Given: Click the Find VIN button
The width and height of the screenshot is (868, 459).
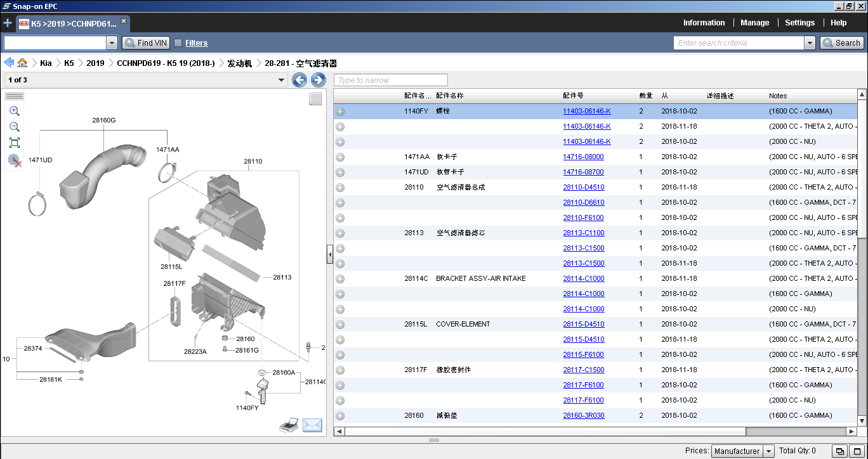Looking at the screenshot, I should pyautogui.click(x=146, y=43).
